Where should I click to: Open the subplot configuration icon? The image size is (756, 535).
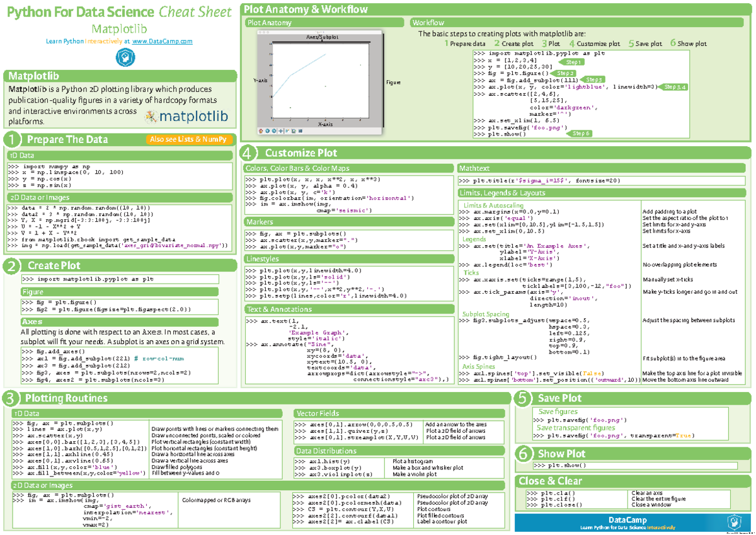click(x=294, y=131)
